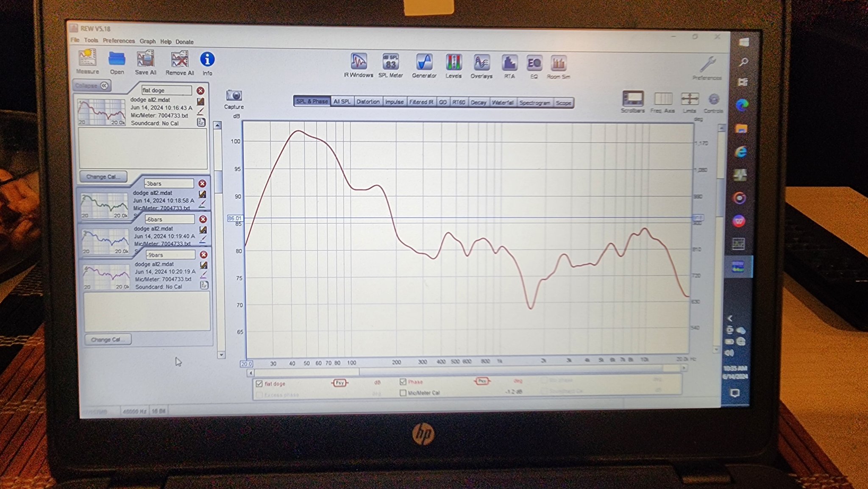
Task: Switch to the Impulse tab
Action: click(x=394, y=102)
